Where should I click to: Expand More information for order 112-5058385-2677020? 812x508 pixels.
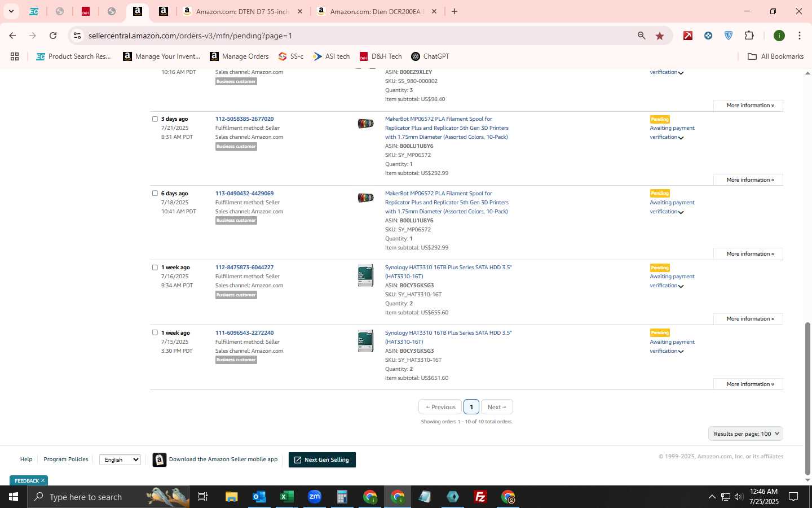(748, 180)
